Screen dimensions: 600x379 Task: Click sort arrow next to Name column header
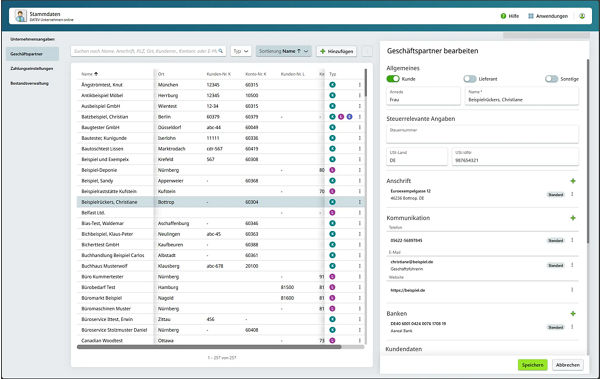[x=96, y=74]
